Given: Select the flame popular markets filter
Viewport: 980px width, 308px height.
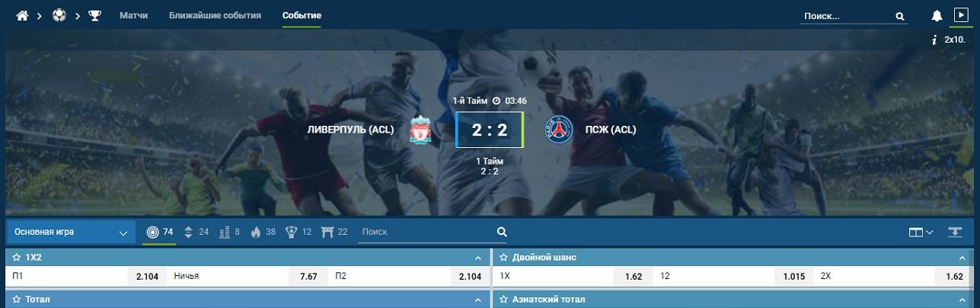Looking at the screenshot, I should click(x=256, y=232).
